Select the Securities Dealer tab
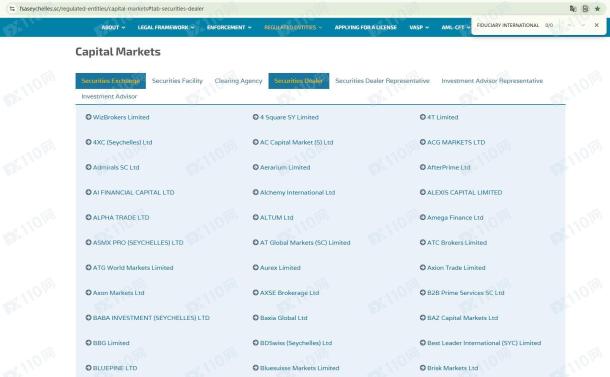 pos(299,81)
